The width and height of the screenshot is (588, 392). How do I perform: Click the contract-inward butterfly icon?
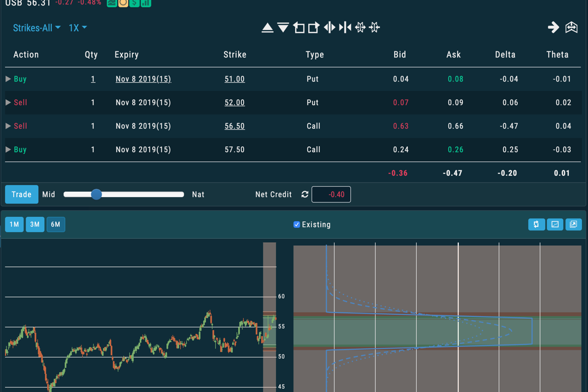click(374, 27)
